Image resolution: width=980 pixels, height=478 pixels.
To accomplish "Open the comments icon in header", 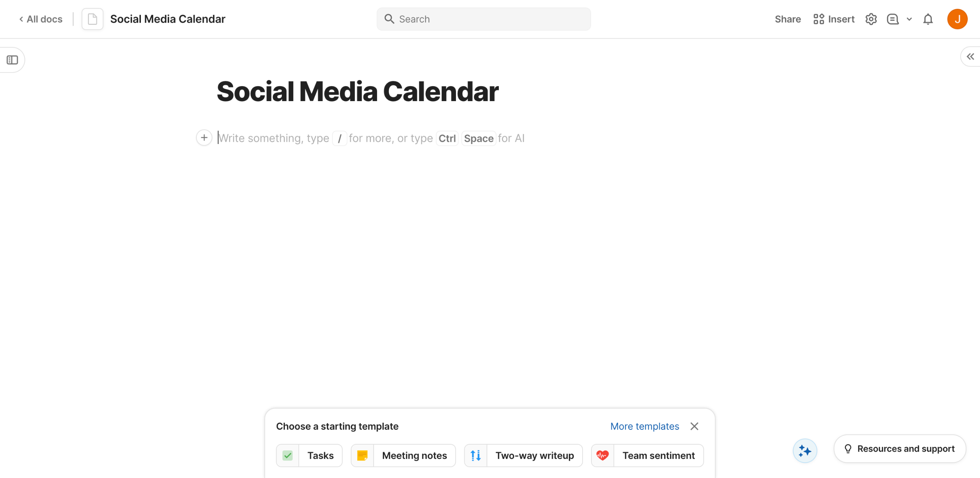I will pyautogui.click(x=893, y=19).
